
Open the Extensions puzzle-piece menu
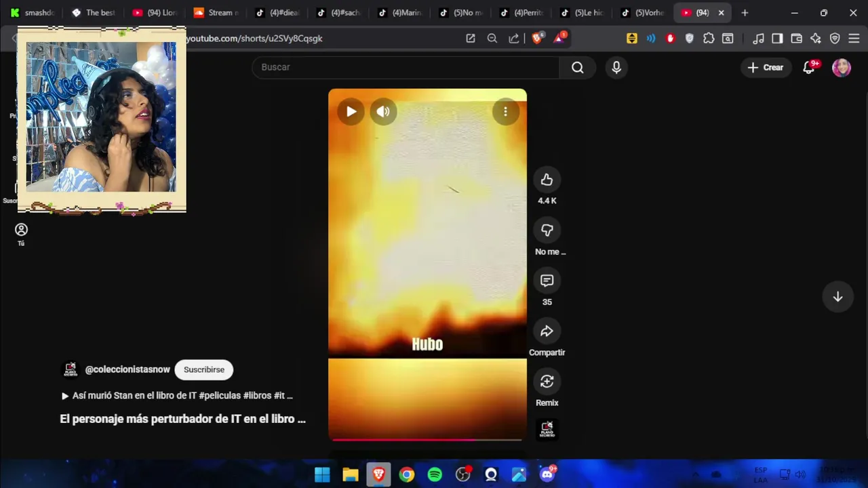[709, 39]
